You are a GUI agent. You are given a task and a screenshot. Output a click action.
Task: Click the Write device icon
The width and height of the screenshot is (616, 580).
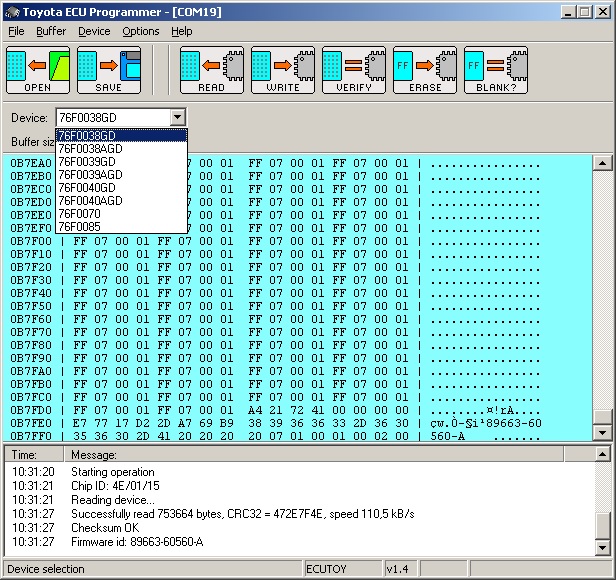point(282,69)
